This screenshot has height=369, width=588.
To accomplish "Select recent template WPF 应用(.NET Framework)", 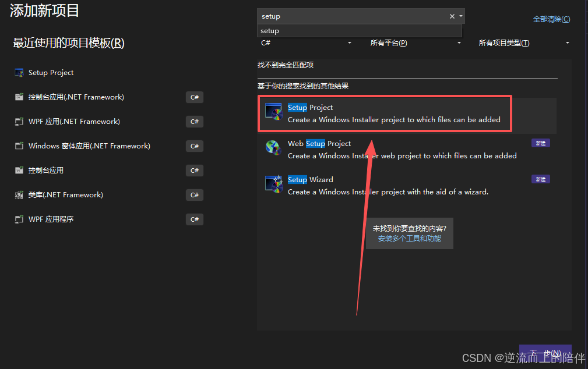I will tap(109, 122).
